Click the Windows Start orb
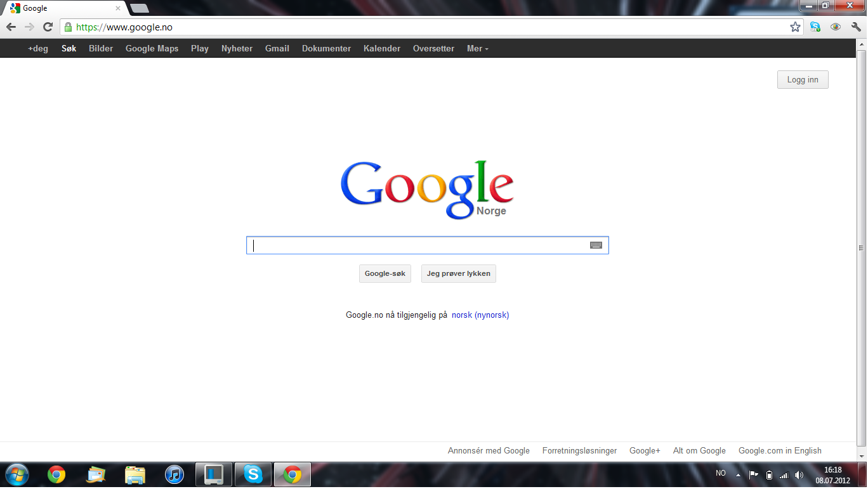The width and height of the screenshot is (868, 489). 16,474
